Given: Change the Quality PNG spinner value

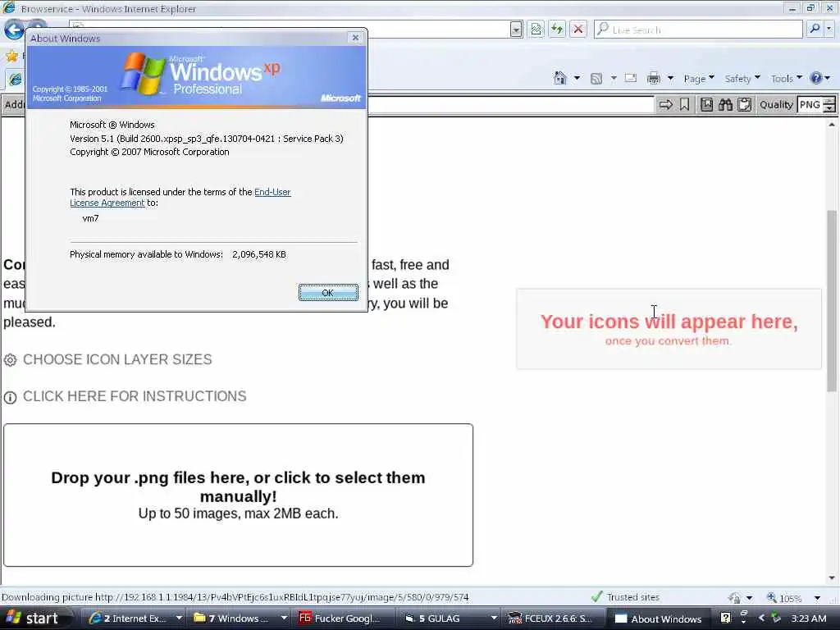Looking at the screenshot, I should (x=829, y=104).
